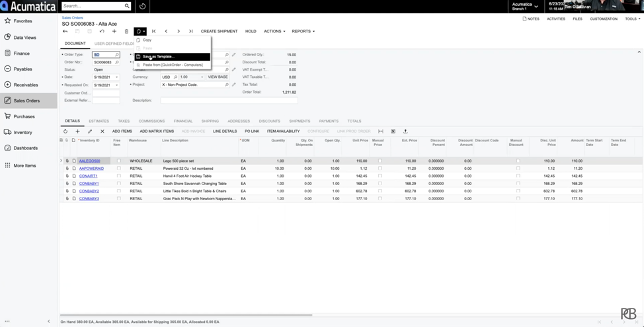The height and width of the screenshot is (327, 644).
Task: Toggle Free Item for CONBABY2
Action: (x=119, y=191)
